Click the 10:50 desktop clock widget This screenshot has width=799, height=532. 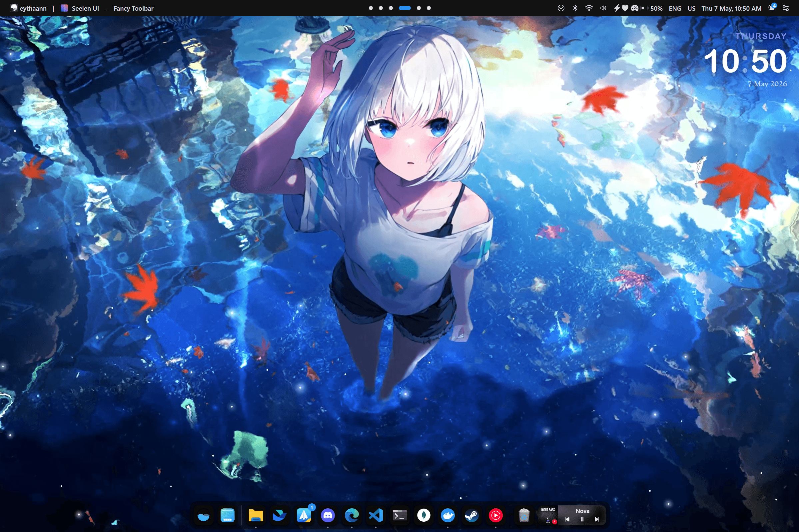(x=745, y=61)
